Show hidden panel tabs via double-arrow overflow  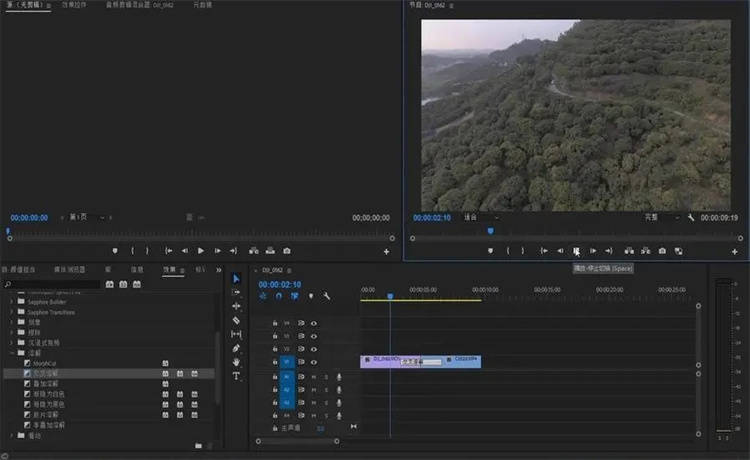(x=219, y=270)
